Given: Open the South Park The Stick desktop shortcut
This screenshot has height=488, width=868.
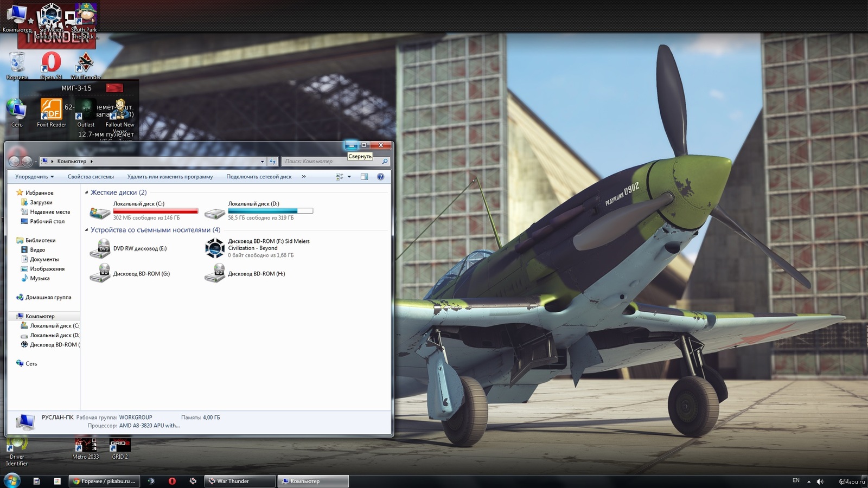Looking at the screenshot, I should coord(85,22).
